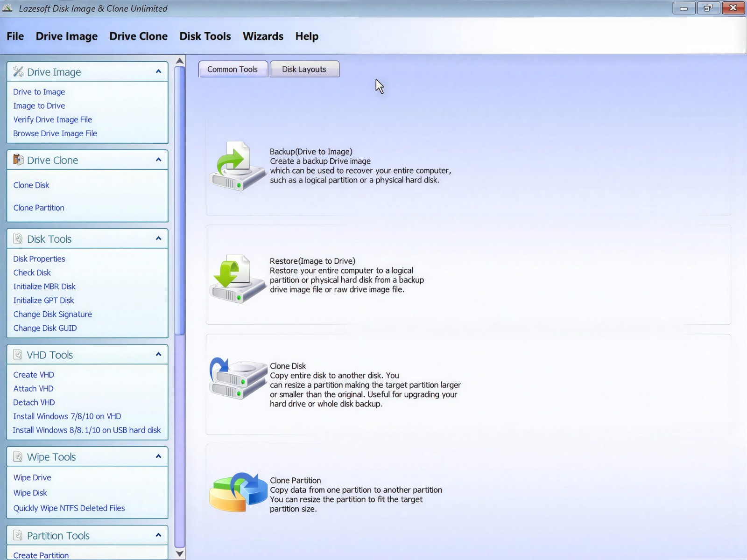Switch to the Common Tools tab
This screenshot has height=560, width=747.
[233, 69]
